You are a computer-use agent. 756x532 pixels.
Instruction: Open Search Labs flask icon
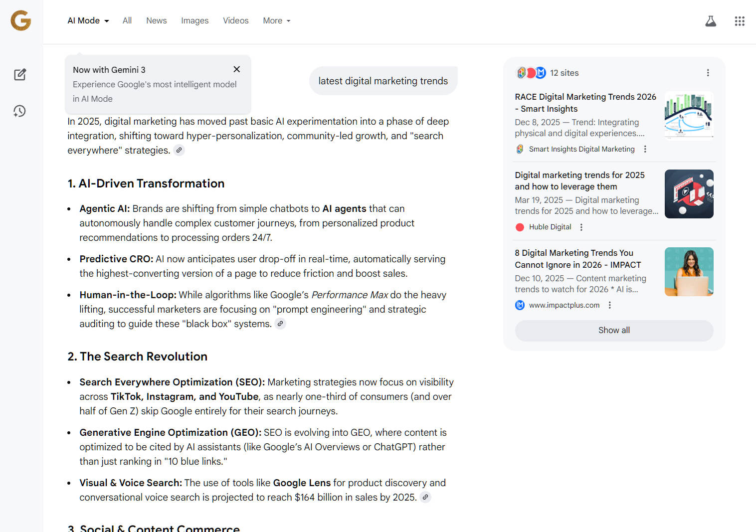[x=711, y=21]
